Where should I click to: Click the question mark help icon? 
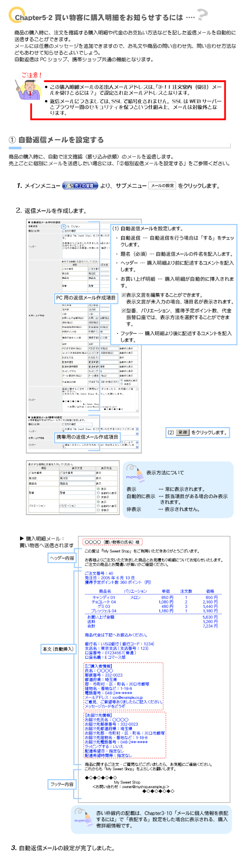[x=202, y=15]
